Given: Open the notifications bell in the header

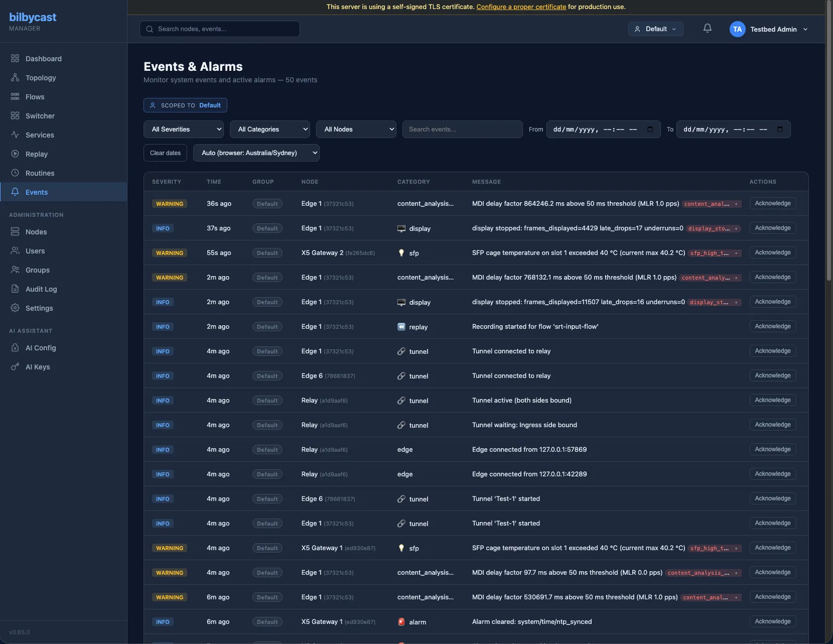Looking at the screenshot, I should (707, 29).
